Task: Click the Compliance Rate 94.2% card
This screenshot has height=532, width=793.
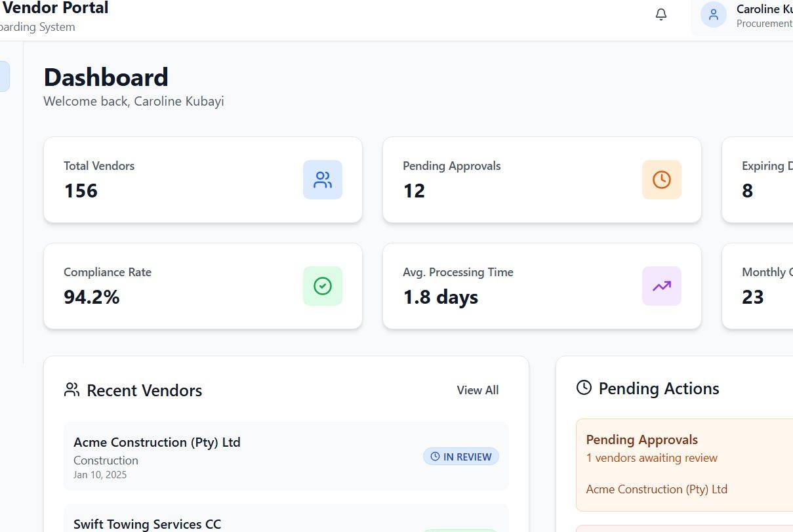Action: coord(203,286)
